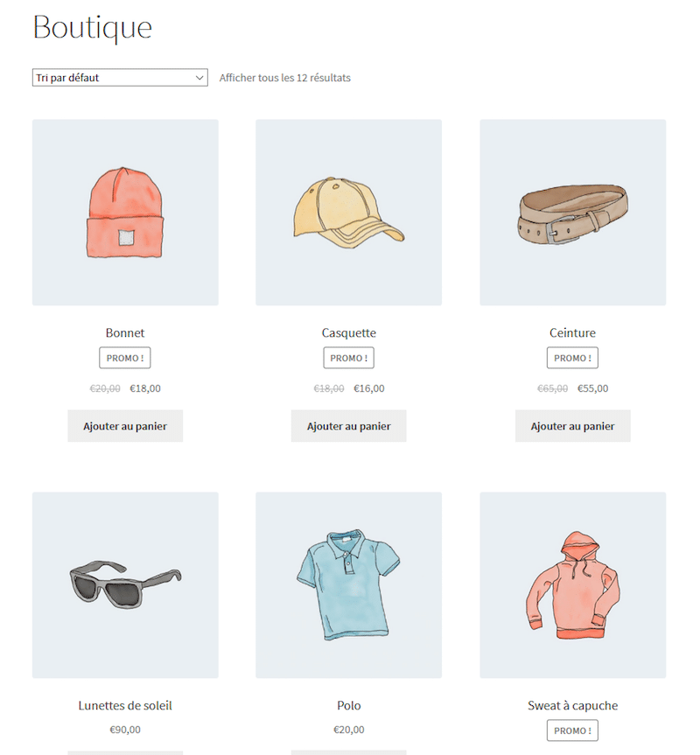Viewport: 700px width, 755px height.
Task: Open the Lunettes de soleil image
Action: (125, 585)
